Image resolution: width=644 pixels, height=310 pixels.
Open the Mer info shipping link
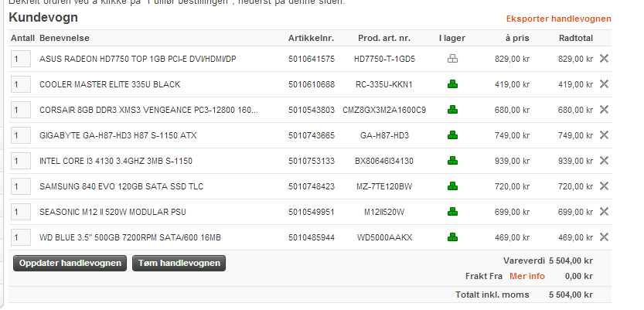coord(527,276)
